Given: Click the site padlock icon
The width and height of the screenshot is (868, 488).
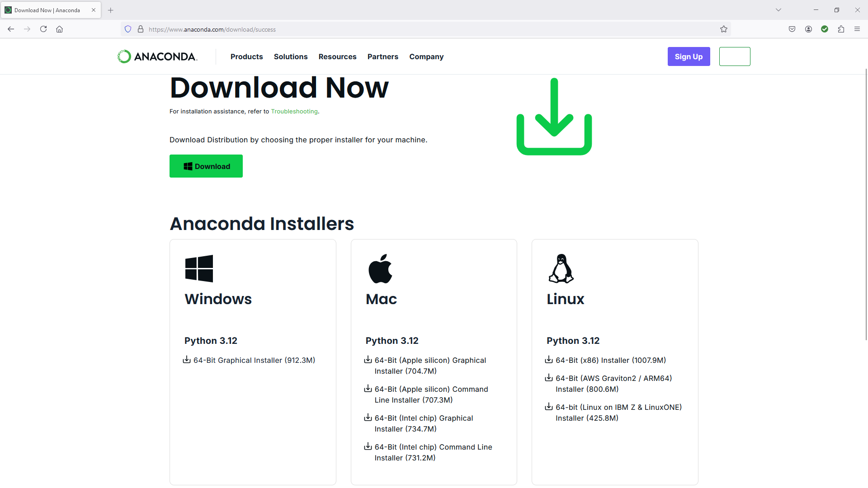Looking at the screenshot, I should (x=141, y=29).
